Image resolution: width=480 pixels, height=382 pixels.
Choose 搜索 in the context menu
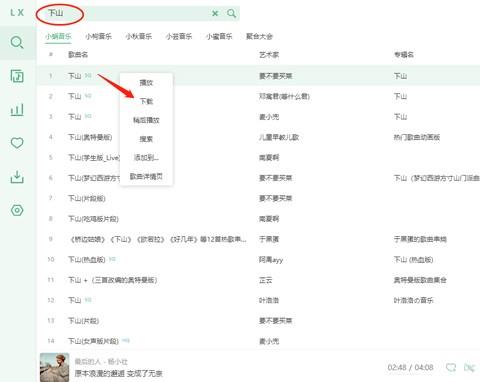pyautogui.click(x=146, y=139)
